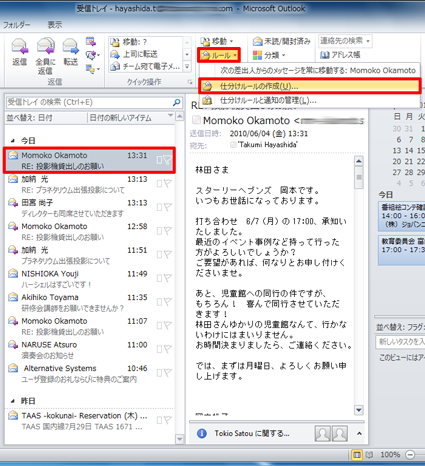Select the TAAS -kokunai- Reservation message
Viewport: 425px width, 466px height.
tap(89, 421)
